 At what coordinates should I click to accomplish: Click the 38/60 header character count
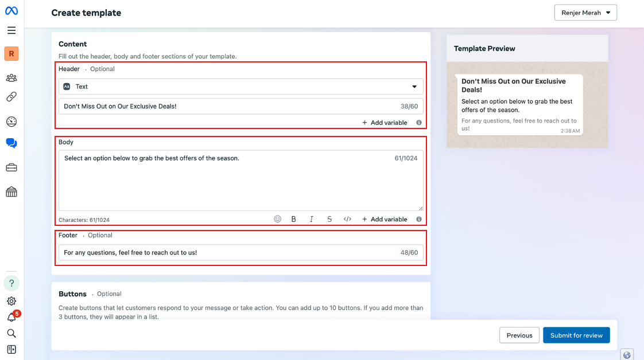(x=409, y=106)
